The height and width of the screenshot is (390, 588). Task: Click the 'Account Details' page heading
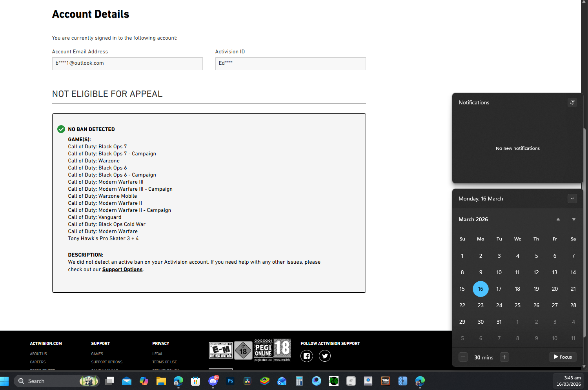click(x=91, y=14)
